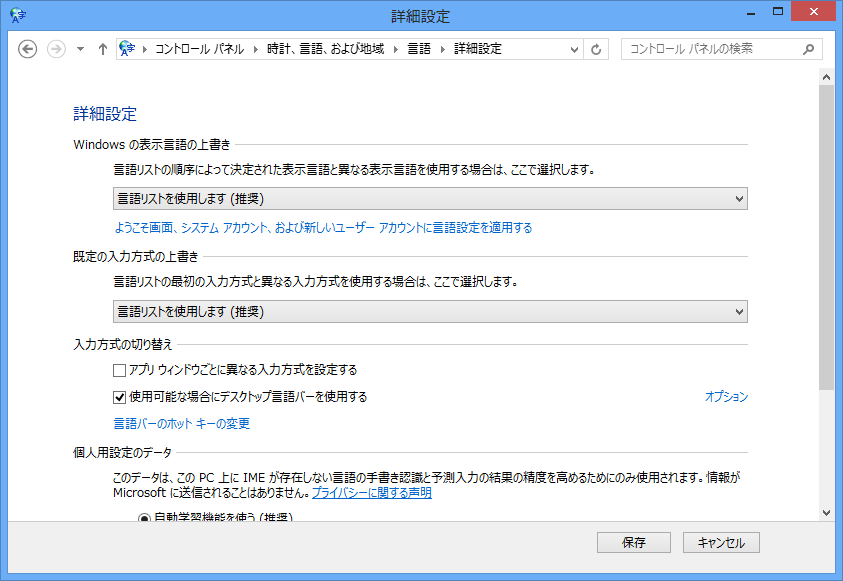Enable アプリ ウィンドウごとに異なる入力方式を設定する checkbox

(120, 370)
